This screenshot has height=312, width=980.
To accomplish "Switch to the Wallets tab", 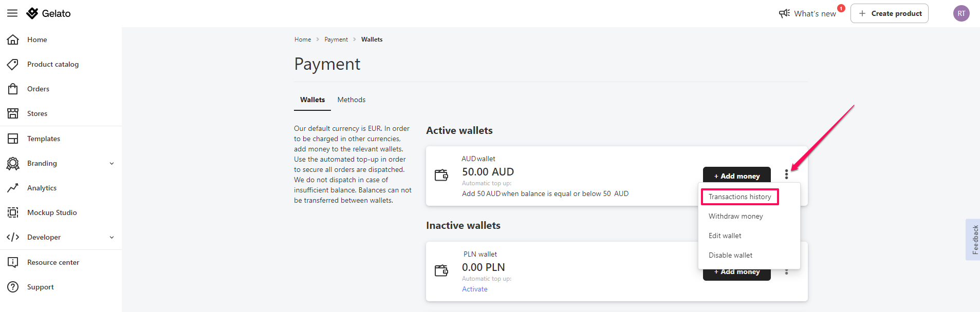I will pyautogui.click(x=312, y=100).
